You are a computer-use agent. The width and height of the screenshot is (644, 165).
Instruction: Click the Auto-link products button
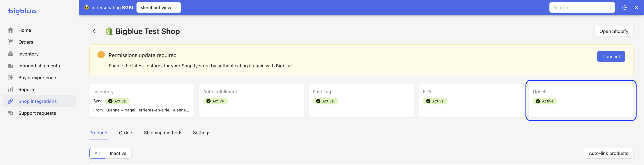[x=608, y=154]
